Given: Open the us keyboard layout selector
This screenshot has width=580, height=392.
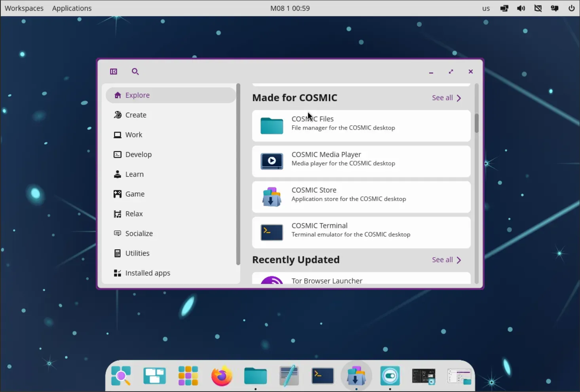Looking at the screenshot, I should click(486, 8).
